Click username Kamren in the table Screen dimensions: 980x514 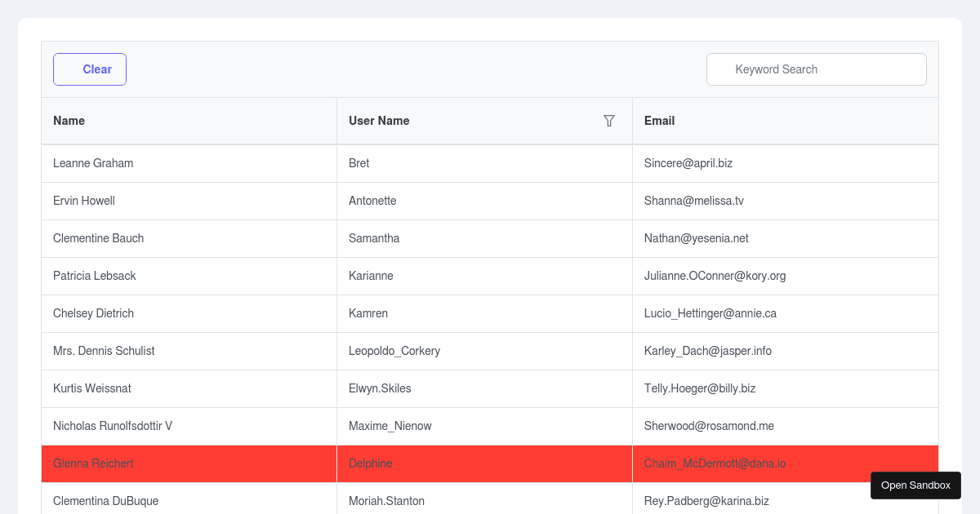tap(368, 313)
